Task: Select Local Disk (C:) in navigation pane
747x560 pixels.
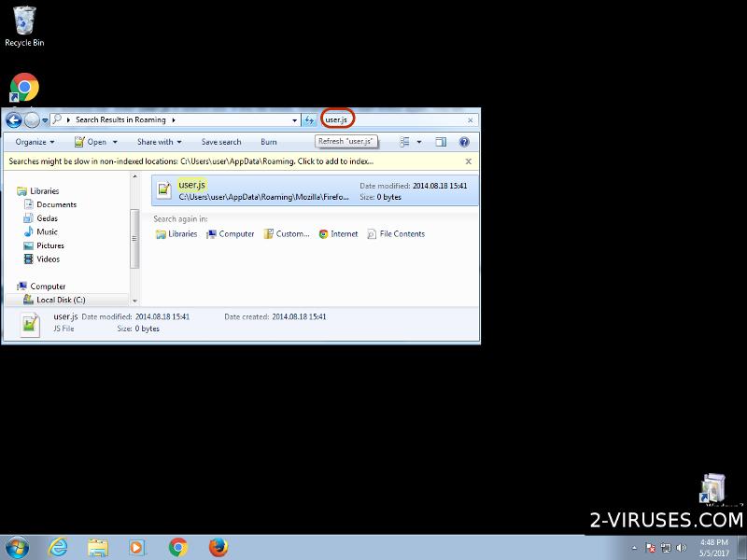Action: coord(61,300)
